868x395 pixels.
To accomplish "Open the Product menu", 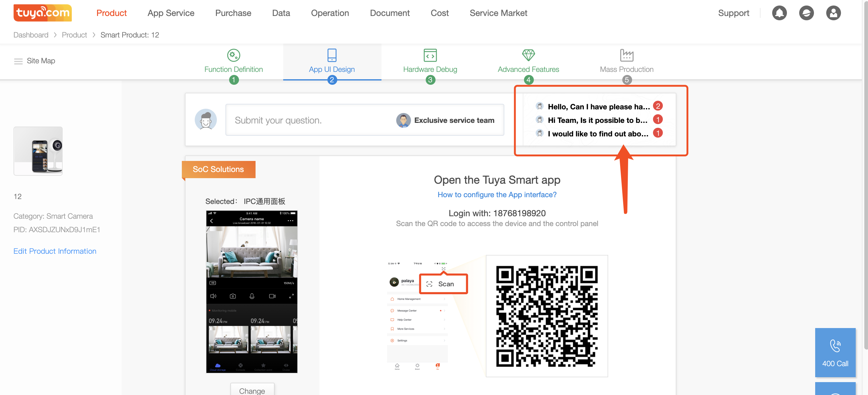I will point(111,13).
